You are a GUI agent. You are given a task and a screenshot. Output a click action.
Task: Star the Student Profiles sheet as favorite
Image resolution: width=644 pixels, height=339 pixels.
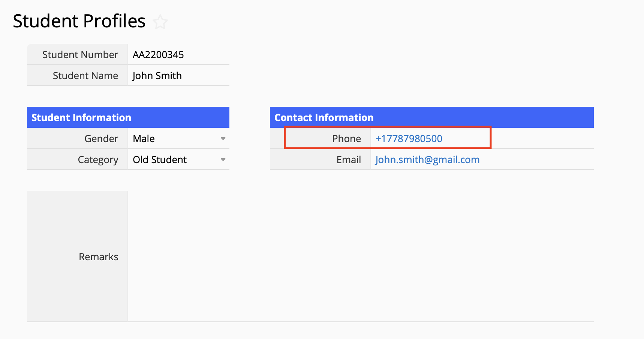click(160, 22)
